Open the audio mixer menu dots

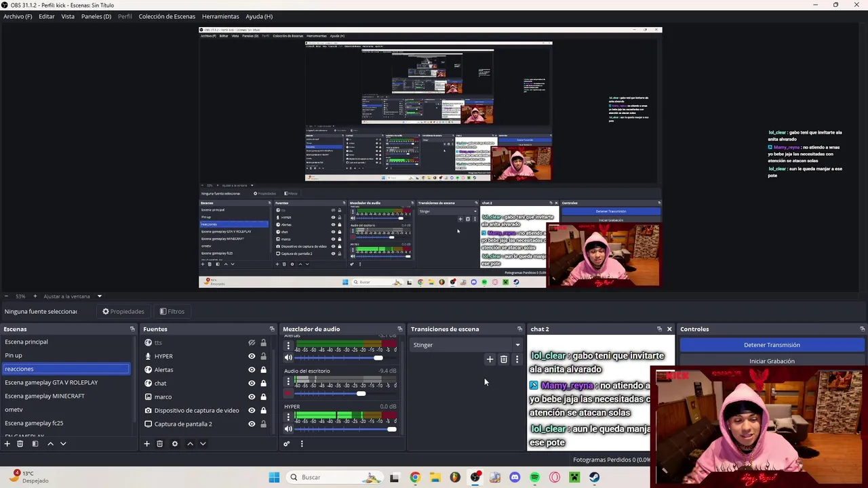[x=302, y=443]
